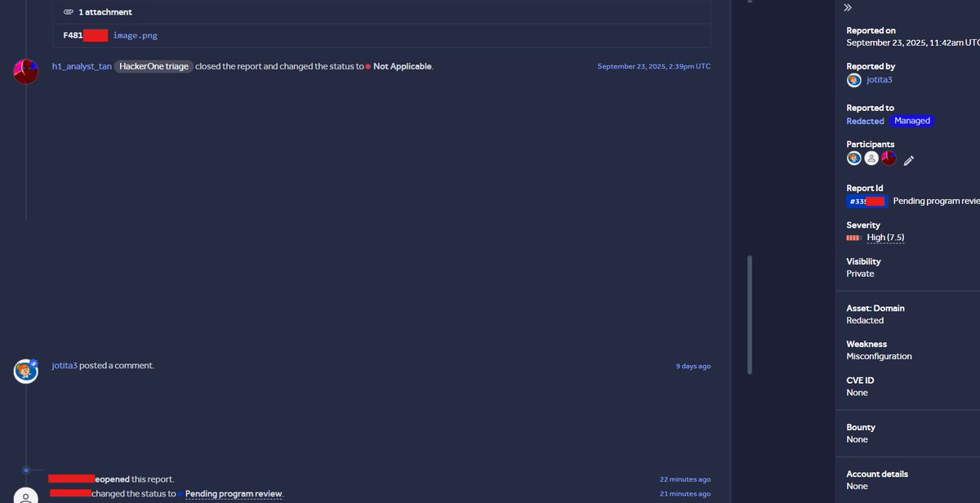
Task: Click the 9 days ago timestamp
Action: click(693, 366)
